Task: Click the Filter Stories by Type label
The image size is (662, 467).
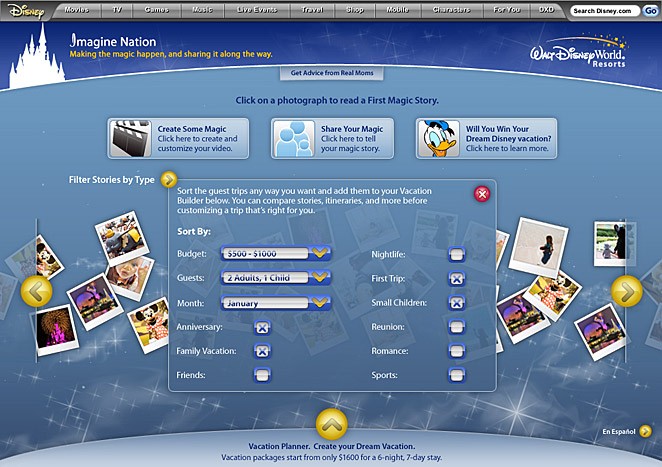Action: 111,180
